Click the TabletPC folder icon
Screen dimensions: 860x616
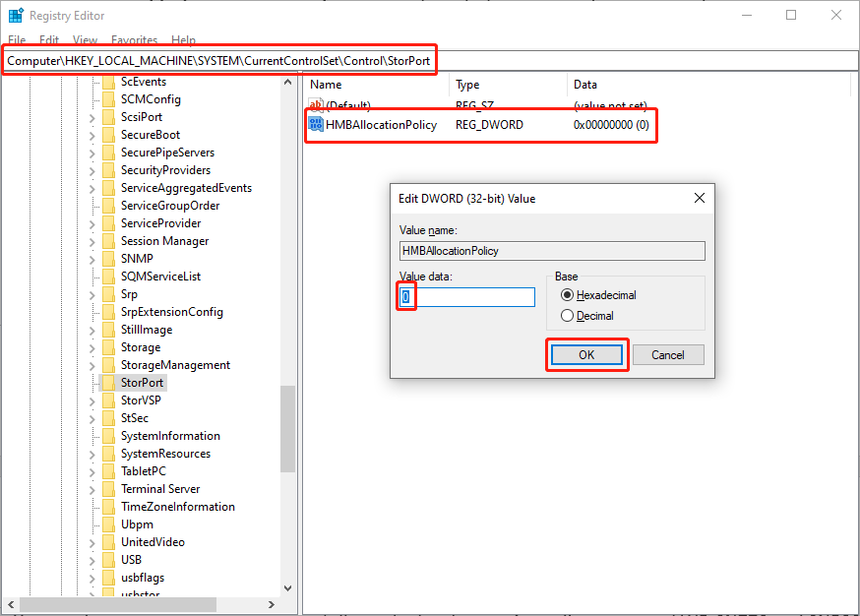[x=109, y=471]
